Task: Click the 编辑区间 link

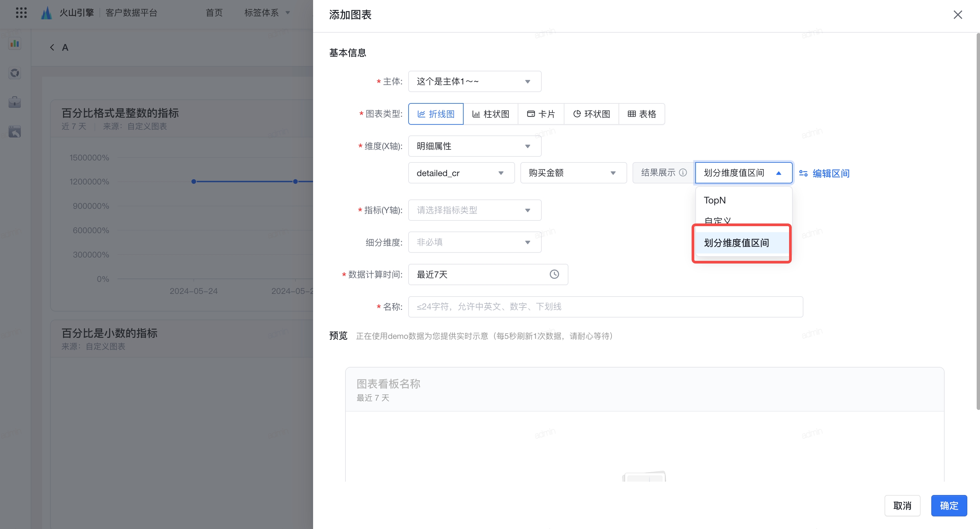Action: tap(831, 173)
